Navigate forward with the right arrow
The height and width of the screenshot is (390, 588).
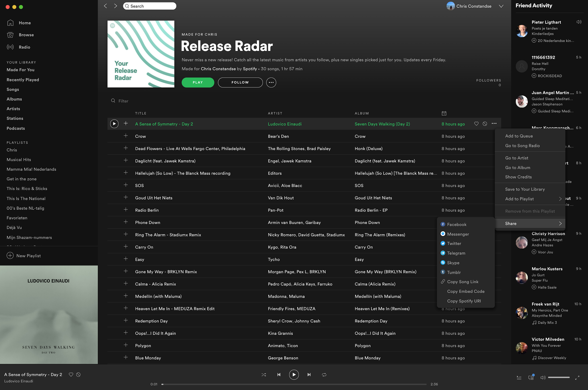(x=116, y=6)
